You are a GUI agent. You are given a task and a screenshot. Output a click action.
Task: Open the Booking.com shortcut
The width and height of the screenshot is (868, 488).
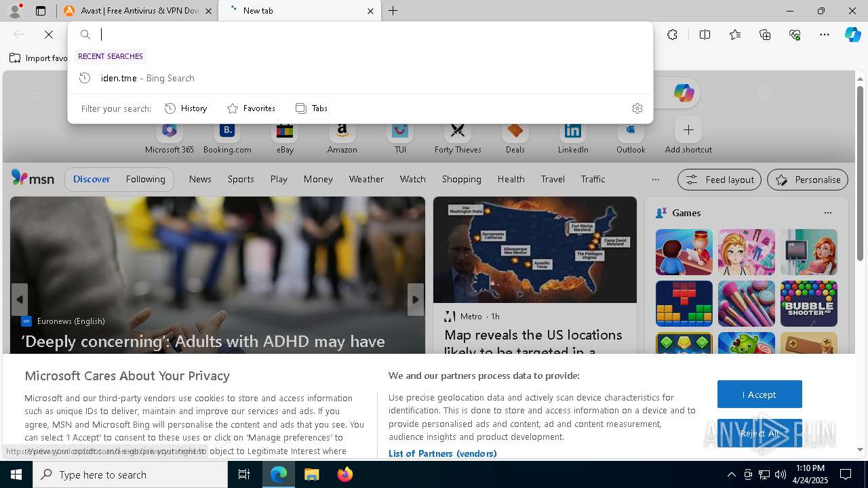pos(227,138)
